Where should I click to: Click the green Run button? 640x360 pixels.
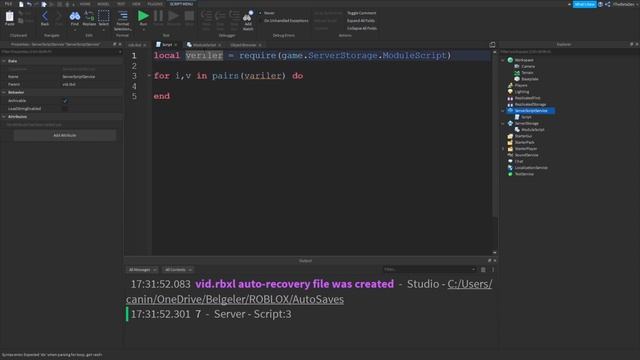coord(143,16)
